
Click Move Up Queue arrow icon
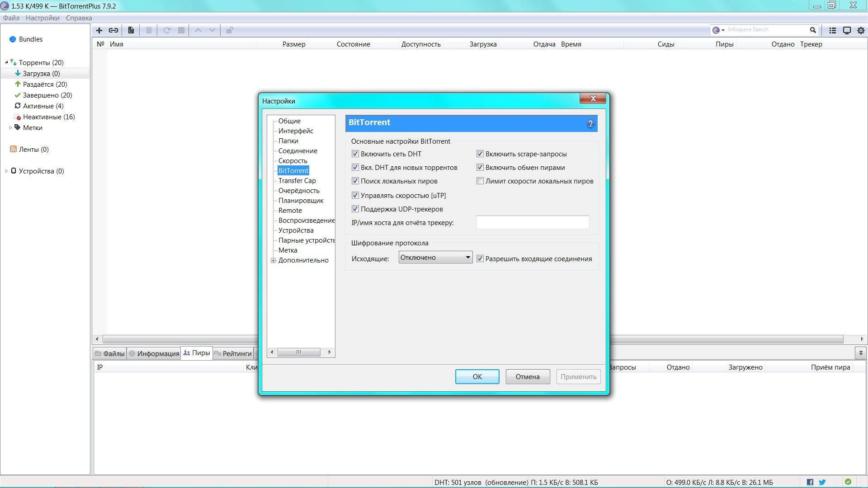pos(198,30)
